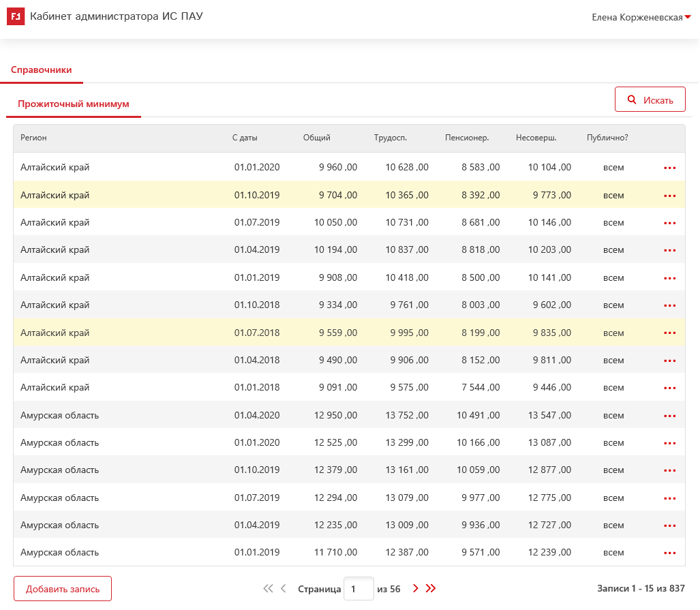Screen dimensions: 700x610
Task: Open row menu for Амурская область 01.01.2019
Action: click(669, 553)
